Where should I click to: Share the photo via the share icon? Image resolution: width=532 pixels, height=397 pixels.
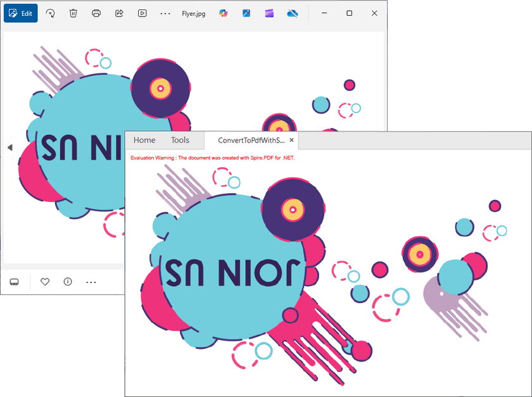pyautogui.click(x=119, y=13)
